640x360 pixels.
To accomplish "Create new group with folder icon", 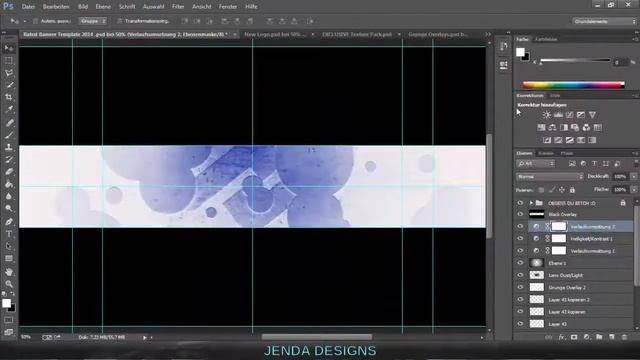I will coord(599,337).
